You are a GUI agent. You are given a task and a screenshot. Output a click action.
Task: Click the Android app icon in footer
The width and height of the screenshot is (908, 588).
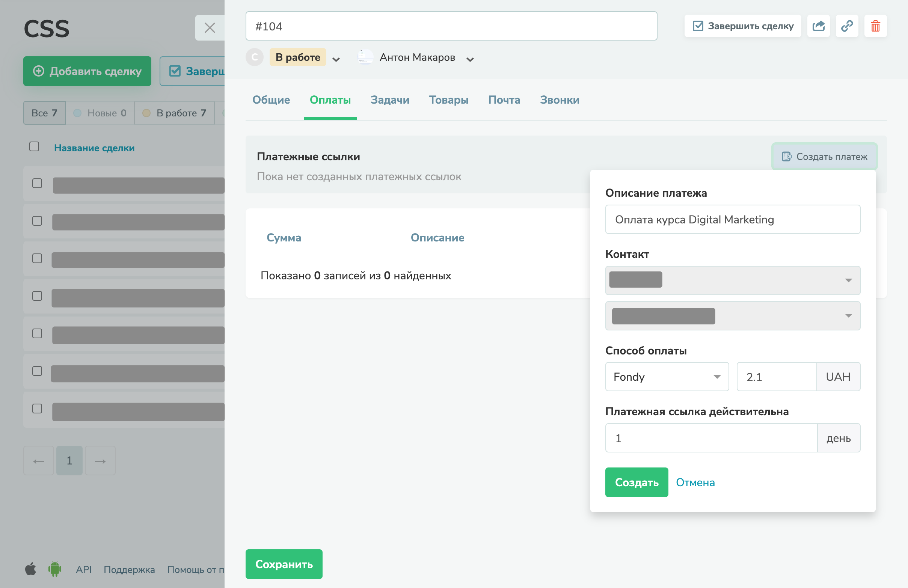(55, 569)
